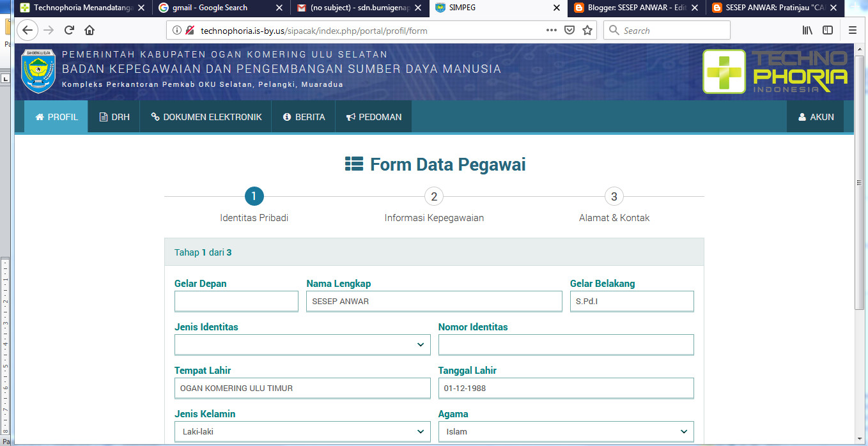Click step indicator circle 1
868x446 pixels.
pos(254,196)
